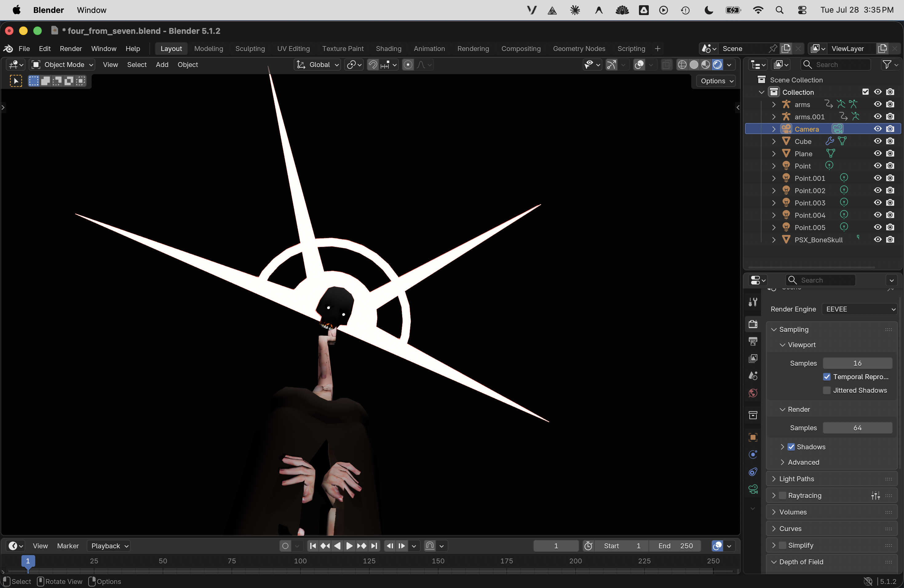Select the tweak select tool icon
The width and height of the screenshot is (904, 588).
tap(16, 81)
